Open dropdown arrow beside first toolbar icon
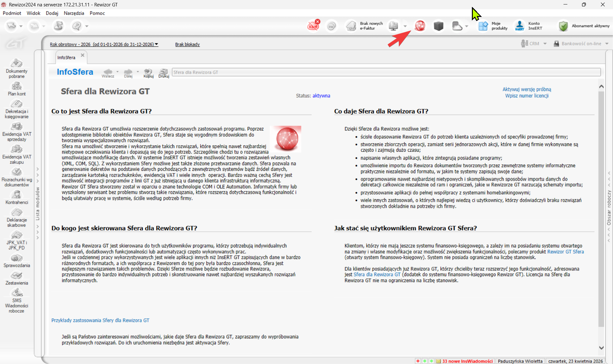This screenshot has width=613, height=364. 21,26
